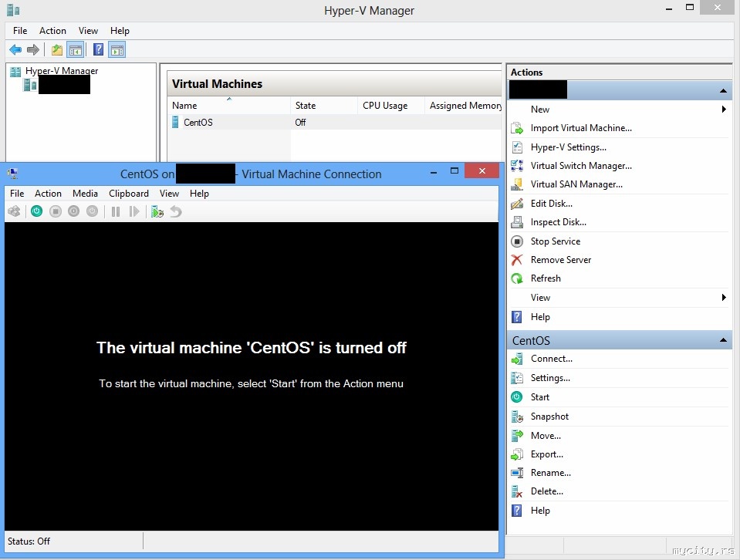The image size is (740, 560).
Task: Start the VM with the green power toolbar icon
Action: coord(36,211)
